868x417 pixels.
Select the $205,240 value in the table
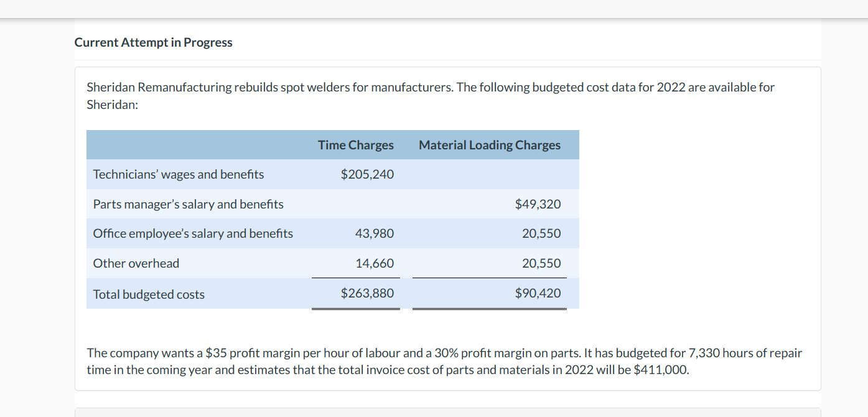pos(367,174)
